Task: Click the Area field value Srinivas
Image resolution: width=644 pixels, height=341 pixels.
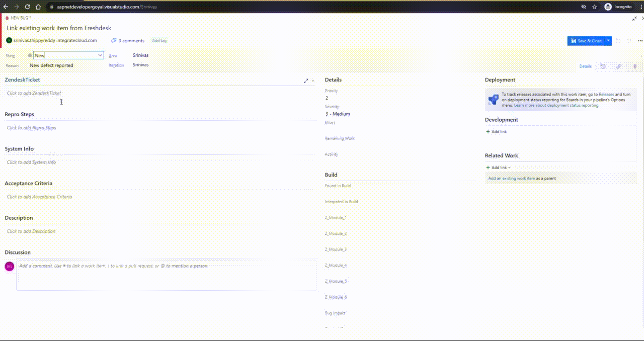Action: point(140,55)
